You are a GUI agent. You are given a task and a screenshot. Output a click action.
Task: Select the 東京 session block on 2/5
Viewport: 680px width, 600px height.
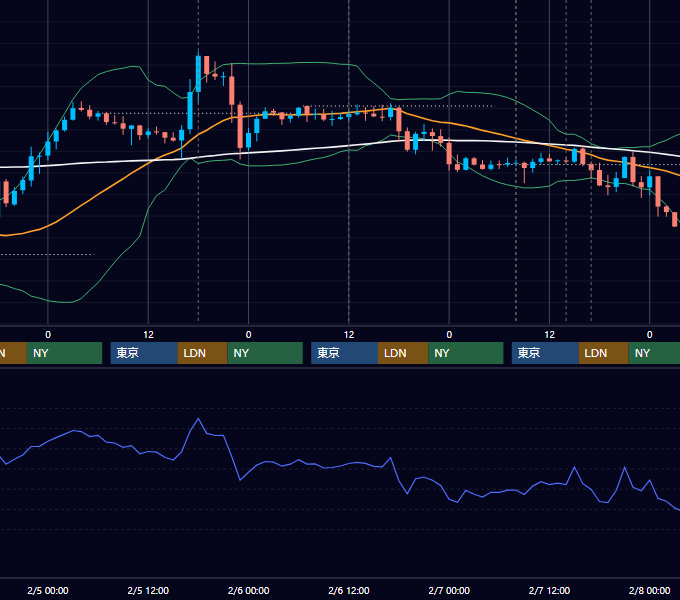pos(144,353)
